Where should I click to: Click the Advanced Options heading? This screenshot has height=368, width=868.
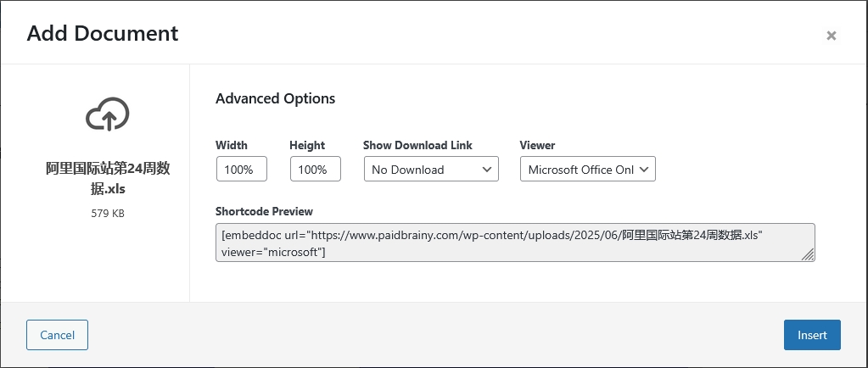click(275, 98)
